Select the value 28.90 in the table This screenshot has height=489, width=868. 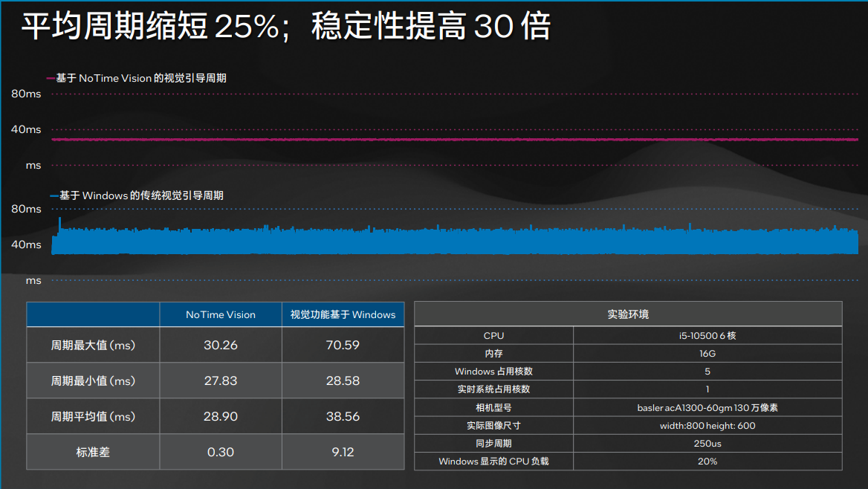pos(220,416)
